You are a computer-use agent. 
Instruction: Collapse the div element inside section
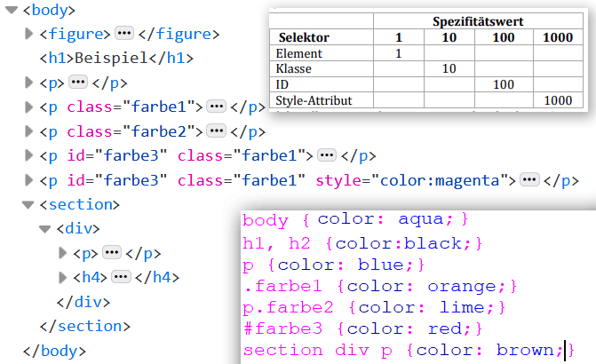pos(45,228)
